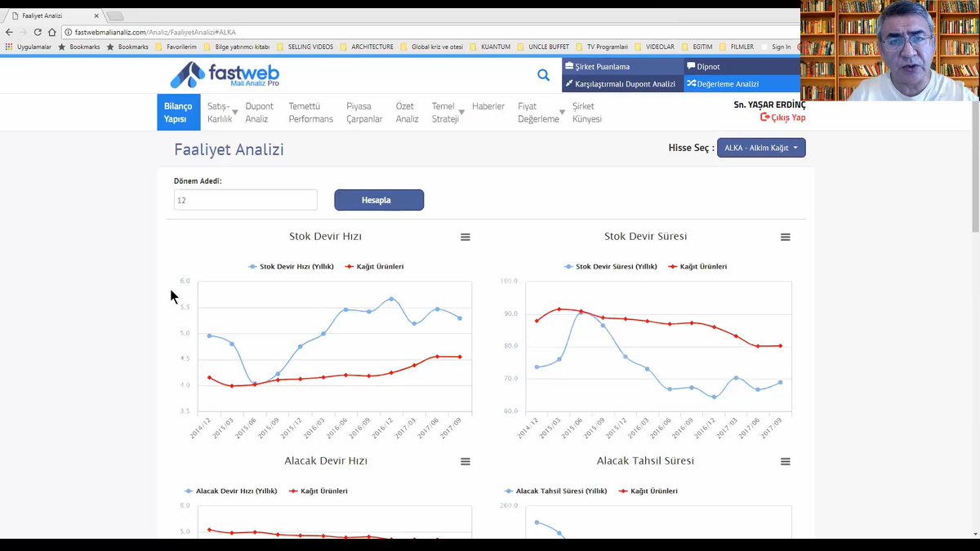This screenshot has width=980, height=551.
Task: Toggle Alacak Devir Hızı (Yıllık) legend series
Action: 230,491
